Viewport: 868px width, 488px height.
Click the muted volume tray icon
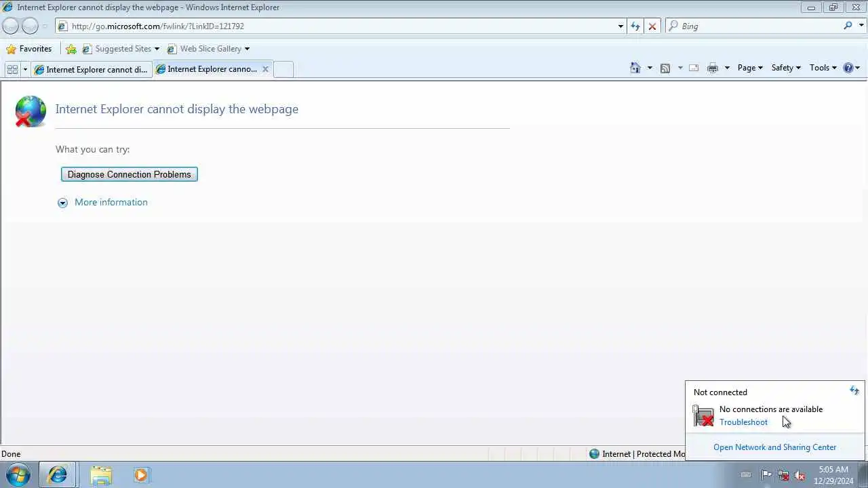800,475
